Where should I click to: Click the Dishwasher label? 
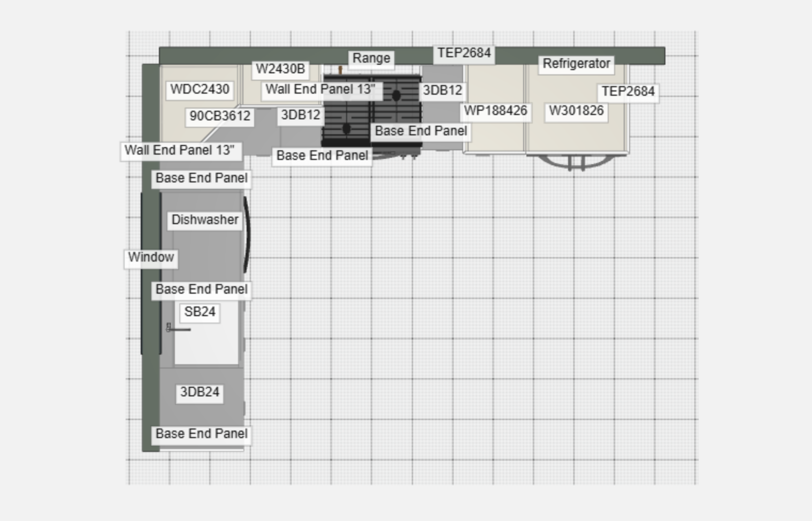click(x=204, y=220)
